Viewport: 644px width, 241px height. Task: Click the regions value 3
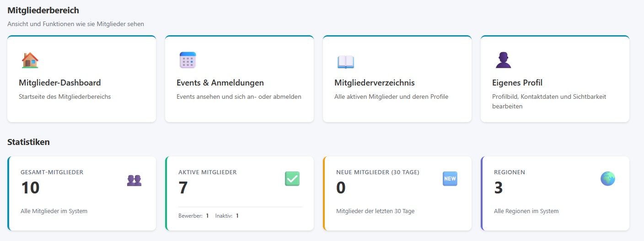pyautogui.click(x=499, y=187)
